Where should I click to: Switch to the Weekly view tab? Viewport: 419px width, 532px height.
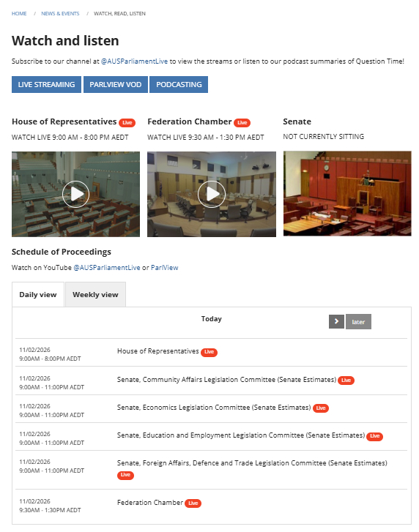(95, 294)
